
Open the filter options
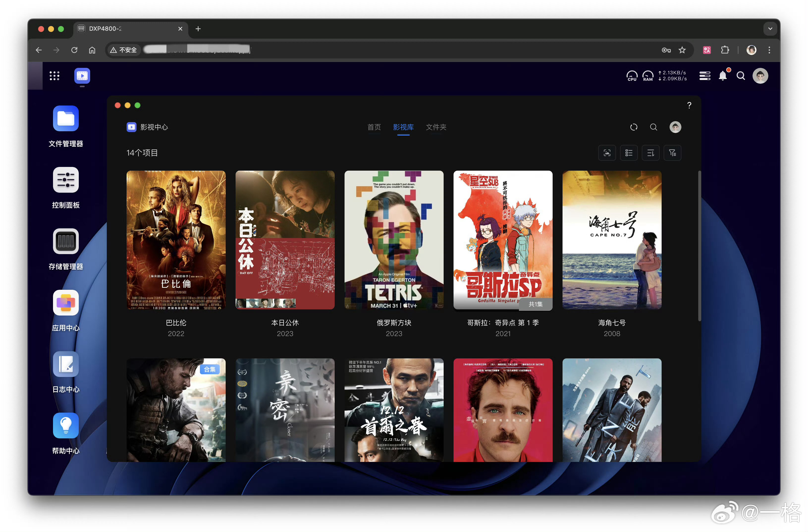point(673,153)
